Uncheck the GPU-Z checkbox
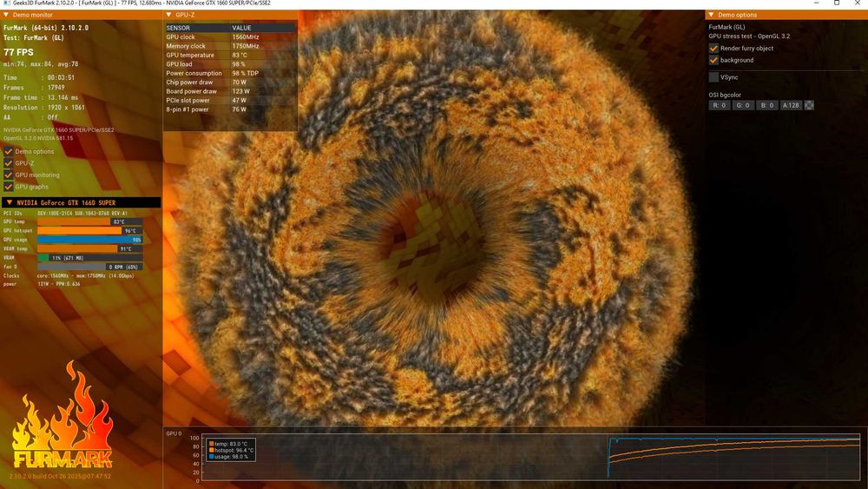 click(9, 162)
